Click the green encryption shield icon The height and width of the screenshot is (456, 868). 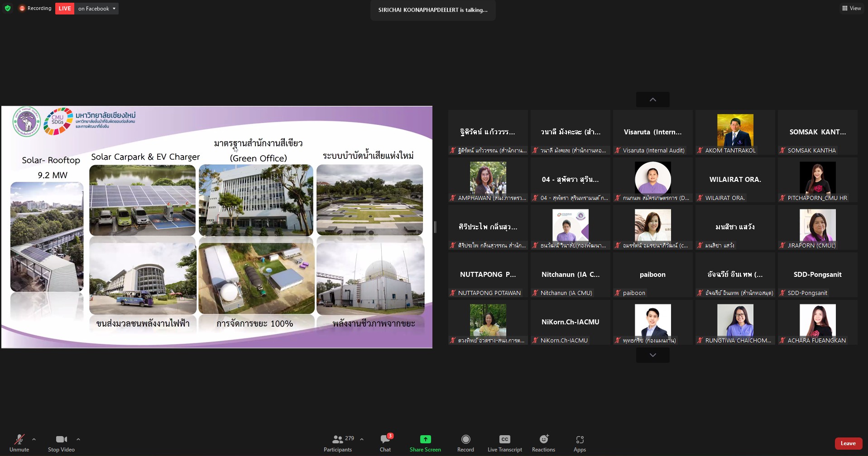[x=8, y=8]
